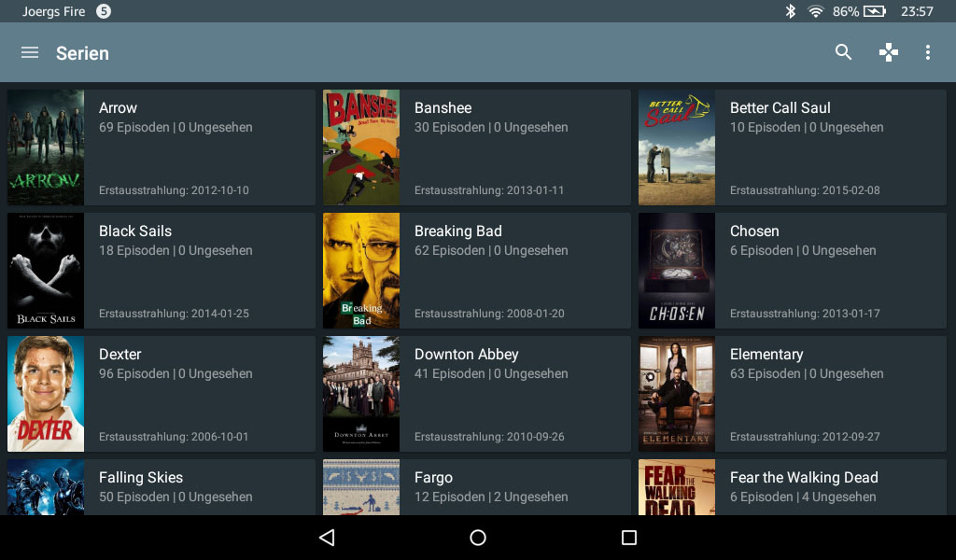This screenshot has height=560, width=956.
Task: Click 'Erstausstrahlung: 2006-10-01' date text
Action: 174,436
